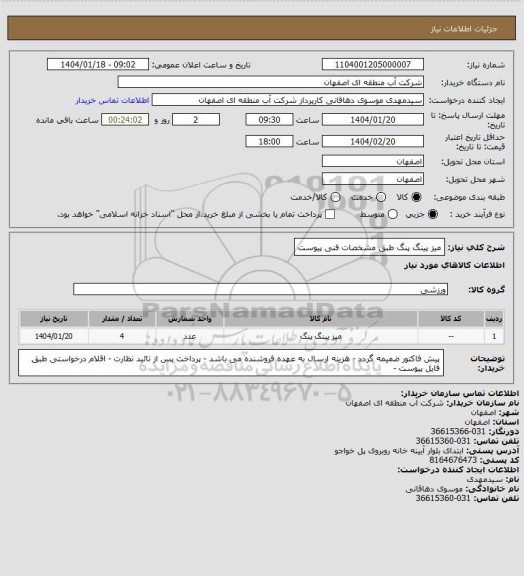Open the buyer contact information link
This screenshot has height=576, width=524.
(x=112, y=100)
